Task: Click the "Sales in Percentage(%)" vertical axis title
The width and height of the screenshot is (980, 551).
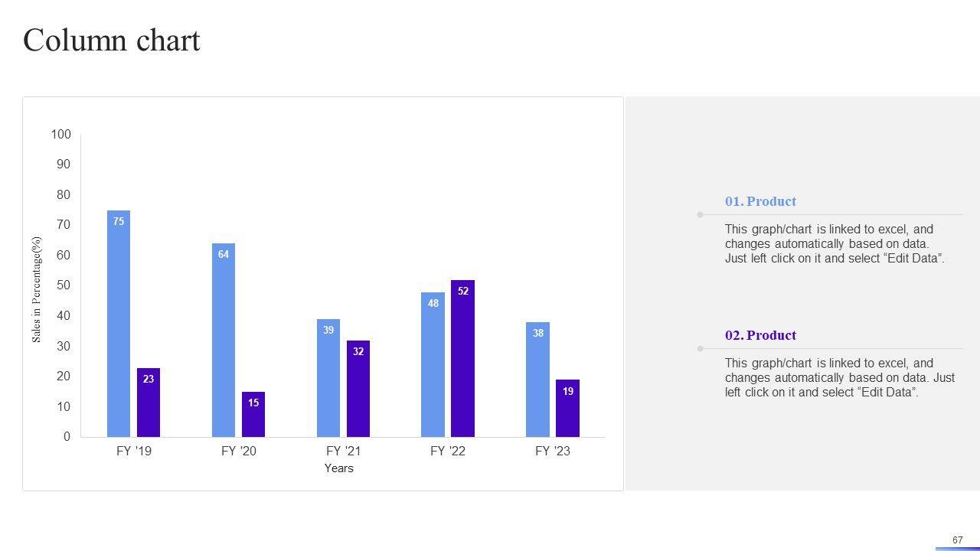Action: click(37, 289)
